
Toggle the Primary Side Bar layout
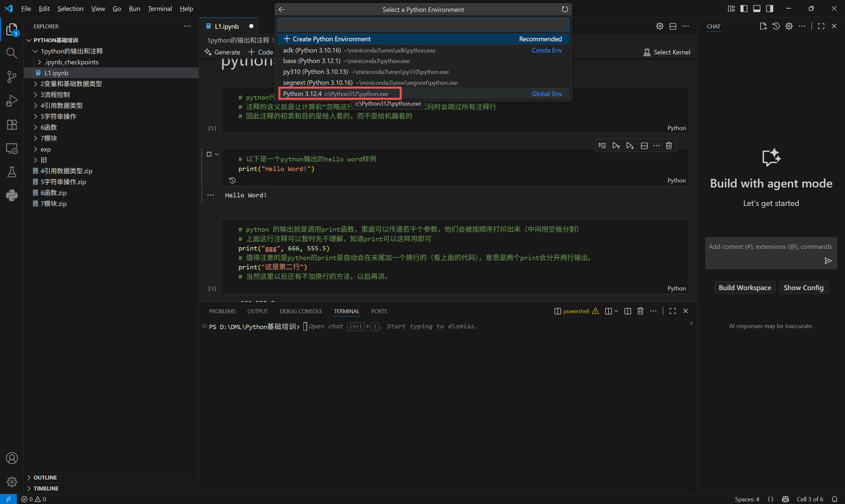(x=744, y=9)
